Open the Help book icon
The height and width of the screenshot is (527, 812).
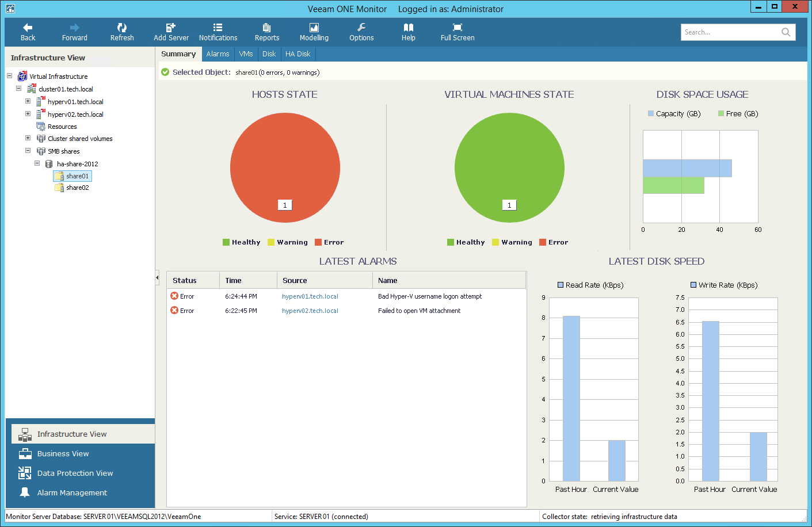409,27
